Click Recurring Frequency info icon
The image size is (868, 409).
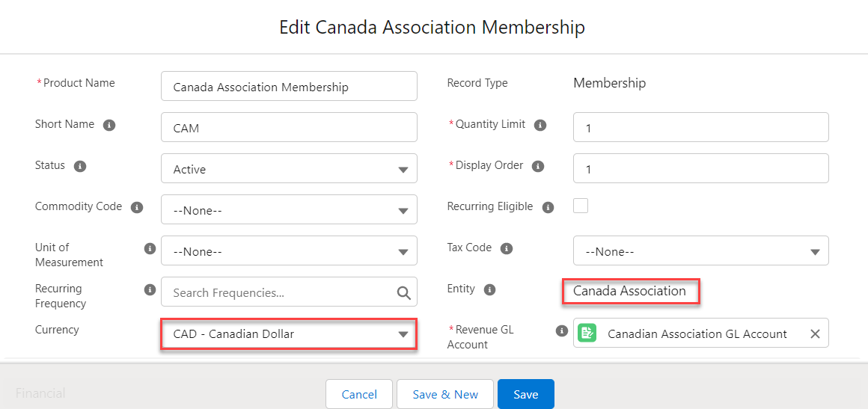150,289
